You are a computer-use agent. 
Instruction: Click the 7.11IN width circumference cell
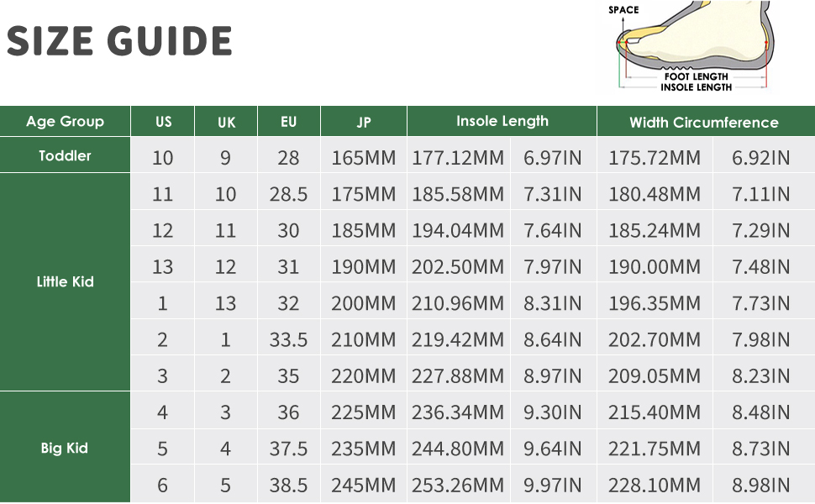pyautogui.click(x=761, y=195)
